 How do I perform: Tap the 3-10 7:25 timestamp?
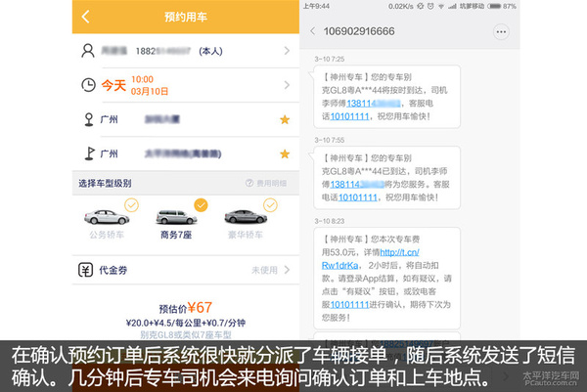(x=330, y=59)
